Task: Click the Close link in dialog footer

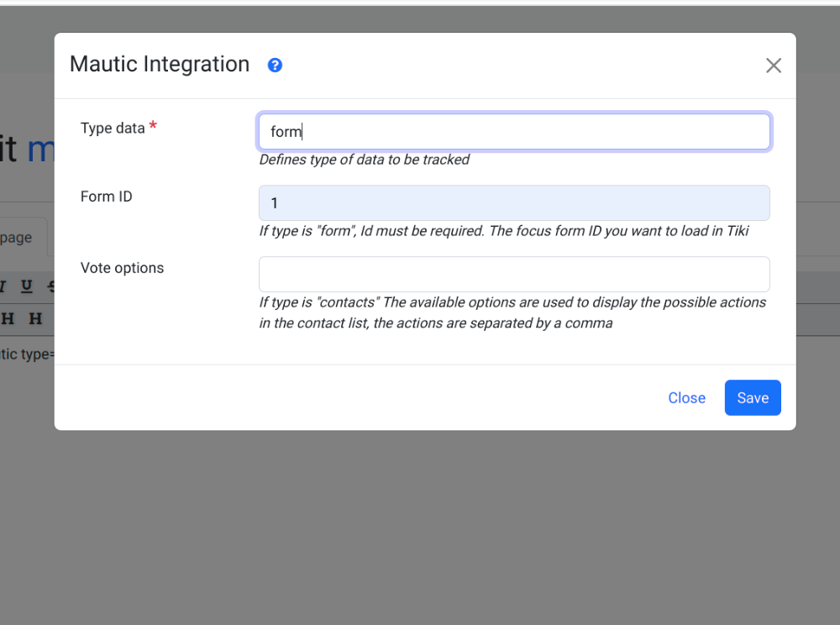Action: point(686,398)
